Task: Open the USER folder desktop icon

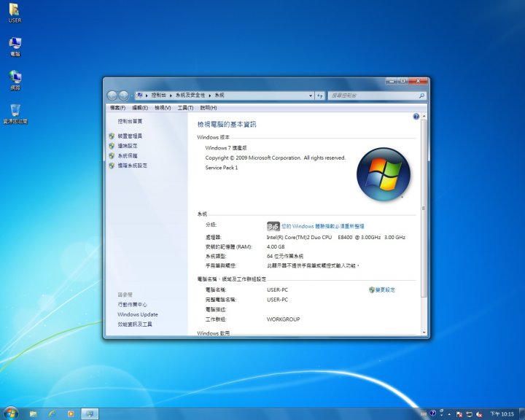Action: click(x=15, y=13)
